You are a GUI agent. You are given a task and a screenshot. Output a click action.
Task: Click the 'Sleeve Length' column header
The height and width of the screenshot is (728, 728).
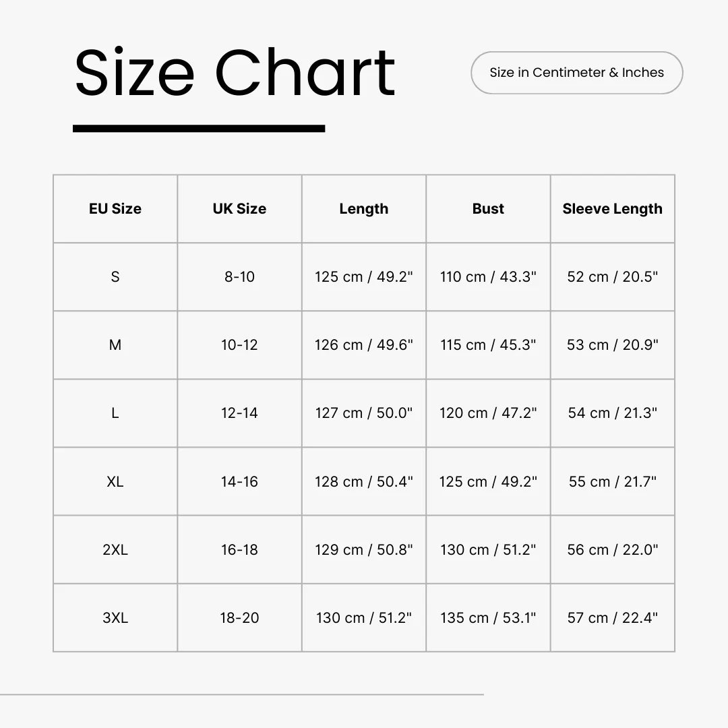click(x=612, y=209)
